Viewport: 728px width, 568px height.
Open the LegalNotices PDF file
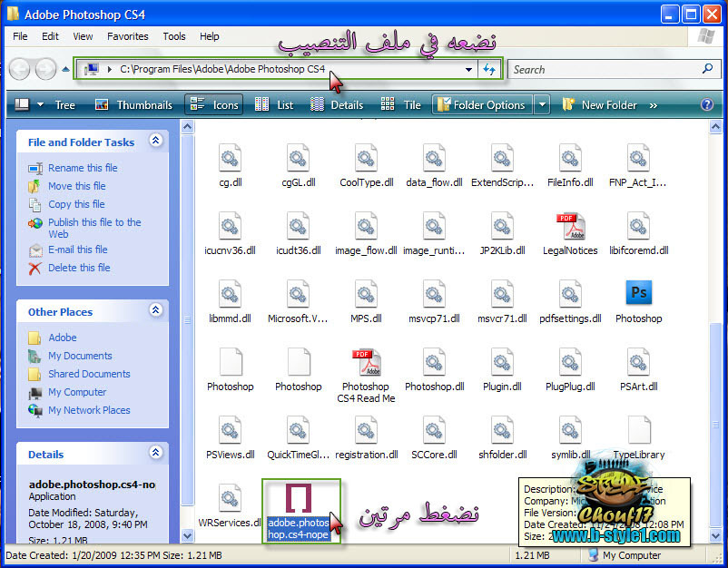570,234
